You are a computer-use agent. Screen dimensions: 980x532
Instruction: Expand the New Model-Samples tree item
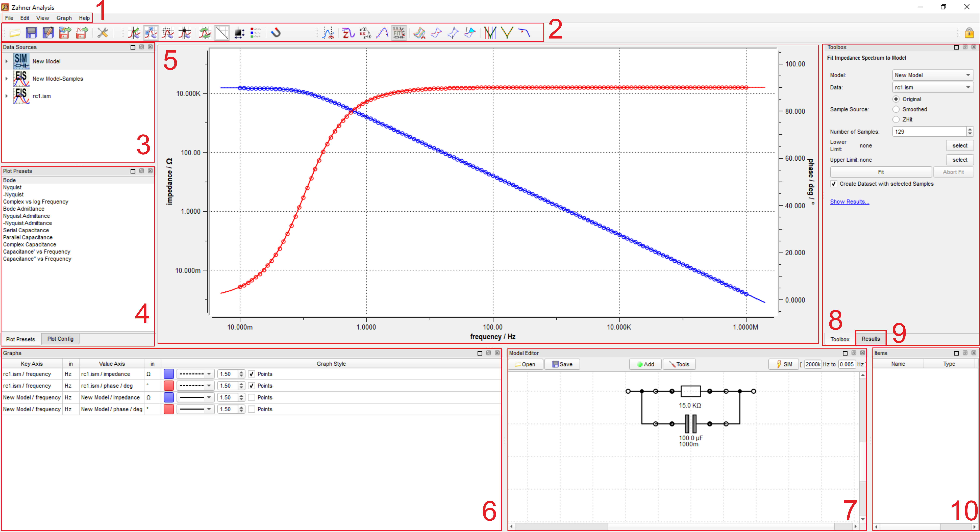(x=7, y=79)
